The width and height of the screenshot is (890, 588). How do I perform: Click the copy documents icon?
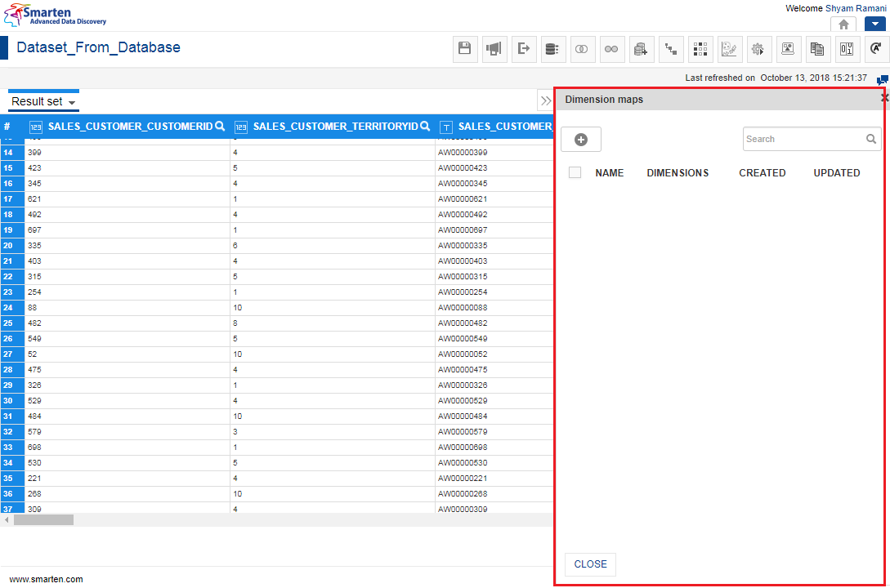[x=817, y=49]
